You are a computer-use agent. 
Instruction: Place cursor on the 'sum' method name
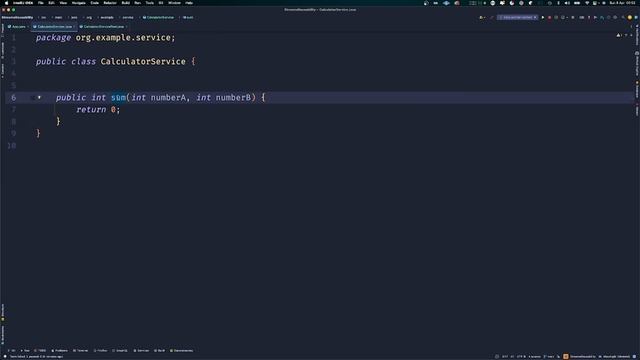118,98
